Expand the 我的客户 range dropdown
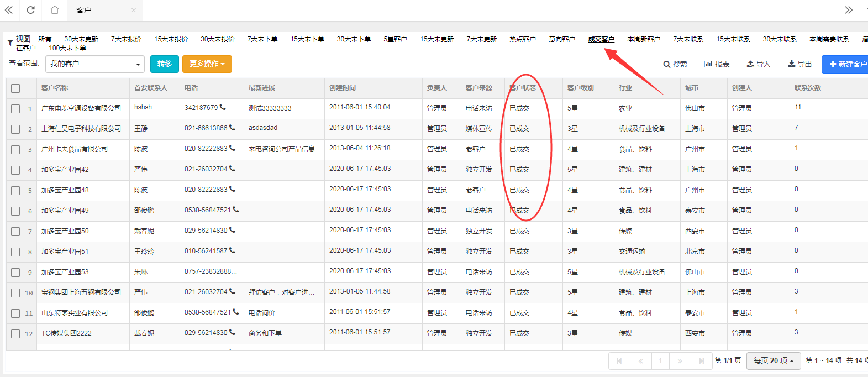868x377 pixels. pos(94,64)
